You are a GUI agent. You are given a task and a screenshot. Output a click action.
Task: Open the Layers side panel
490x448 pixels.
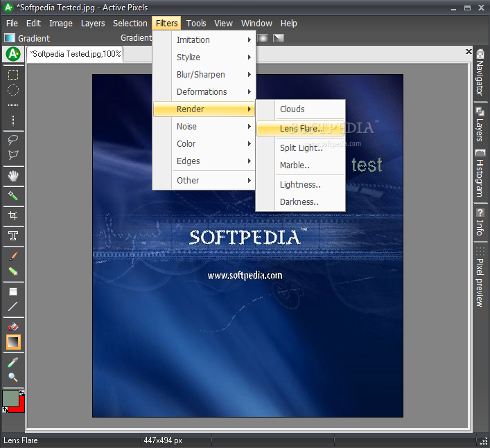480,124
